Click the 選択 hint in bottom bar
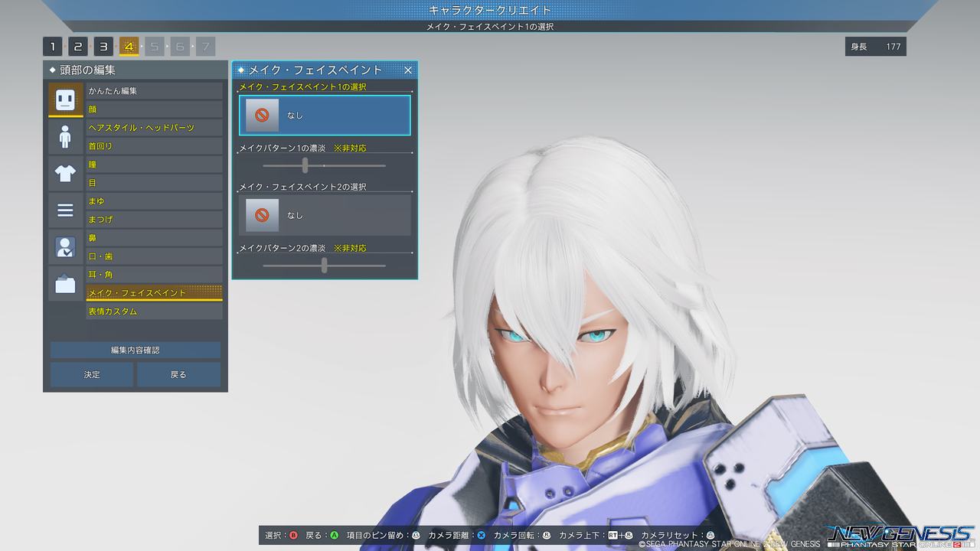This screenshot has width=980, height=551. [x=281, y=535]
